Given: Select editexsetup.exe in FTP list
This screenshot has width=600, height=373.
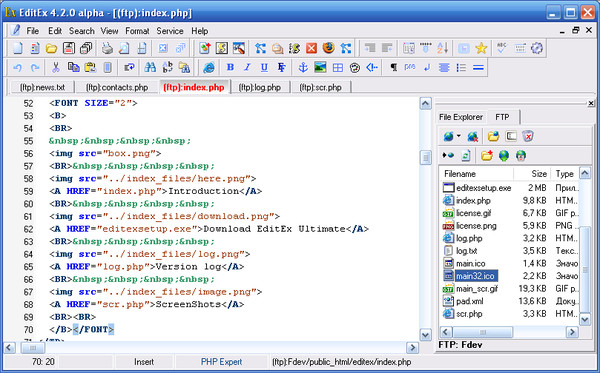Looking at the screenshot, I should 483,188.
